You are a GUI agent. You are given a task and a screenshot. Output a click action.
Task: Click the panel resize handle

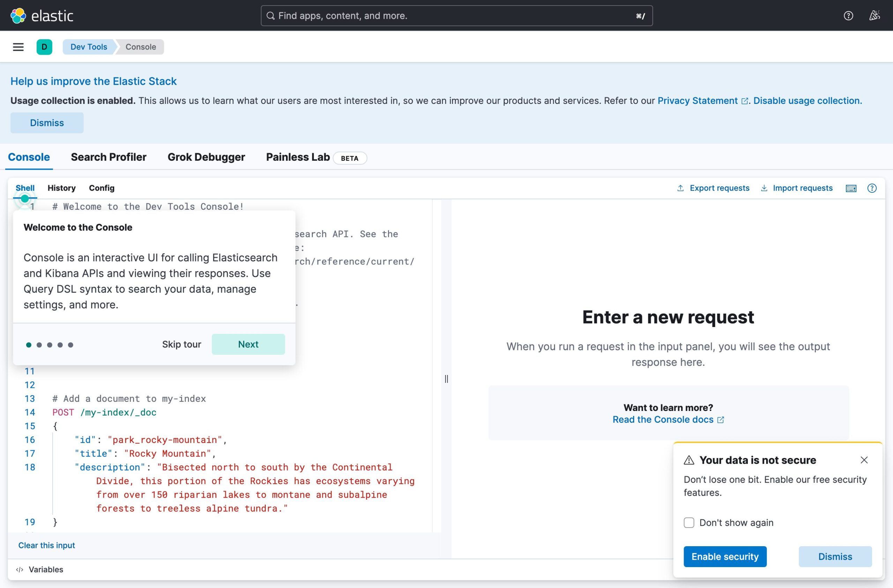[446, 379]
